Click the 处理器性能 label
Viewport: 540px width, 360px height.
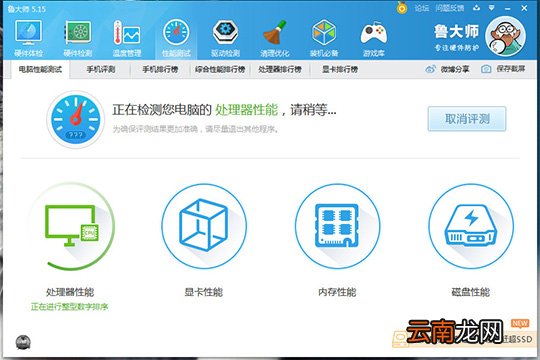(x=70, y=292)
